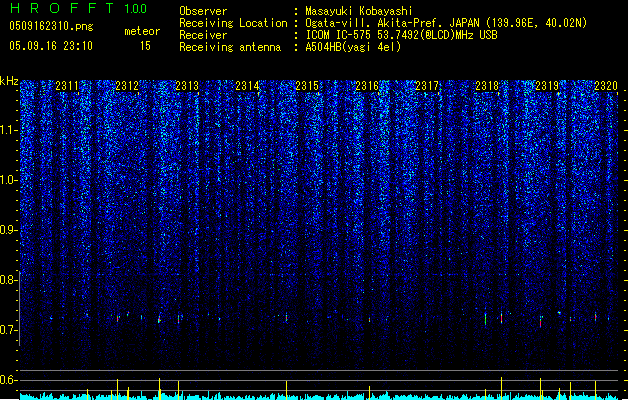Click the 2311 time marker
The height and width of the screenshot is (400, 629).
(x=67, y=86)
